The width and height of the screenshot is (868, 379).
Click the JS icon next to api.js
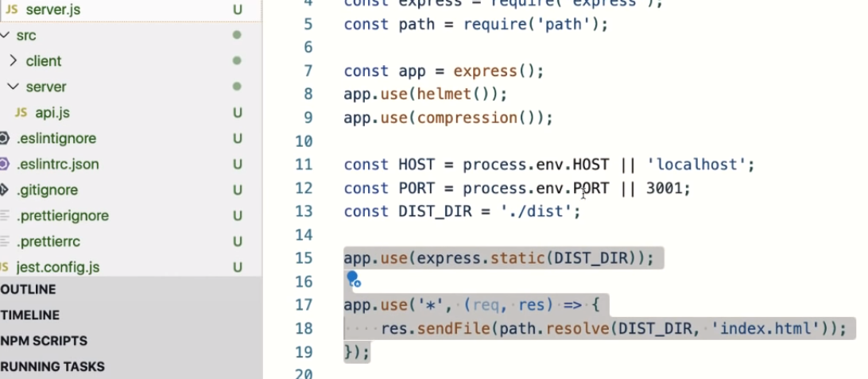point(21,113)
